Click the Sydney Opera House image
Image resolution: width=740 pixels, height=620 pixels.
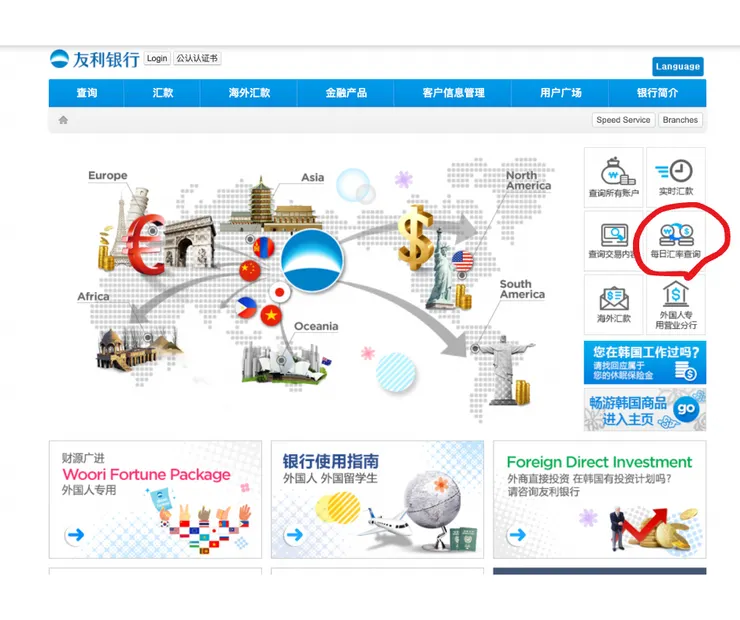click(286, 363)
